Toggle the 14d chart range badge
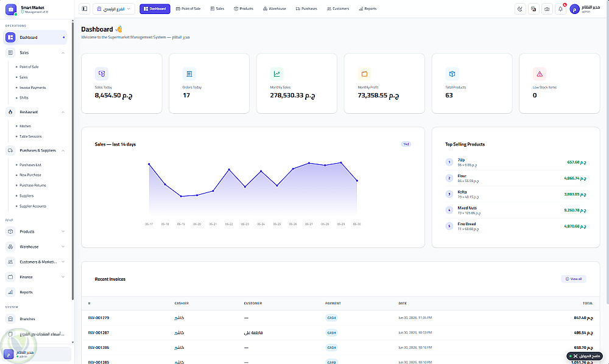Viewport: 609px width, 364px height. (x=406, y=144)
